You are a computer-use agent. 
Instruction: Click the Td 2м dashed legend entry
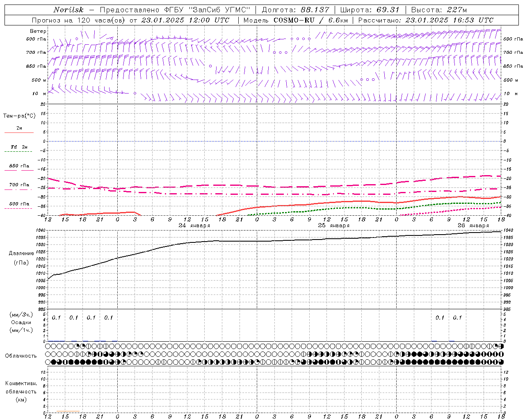(x=18, y=149)
